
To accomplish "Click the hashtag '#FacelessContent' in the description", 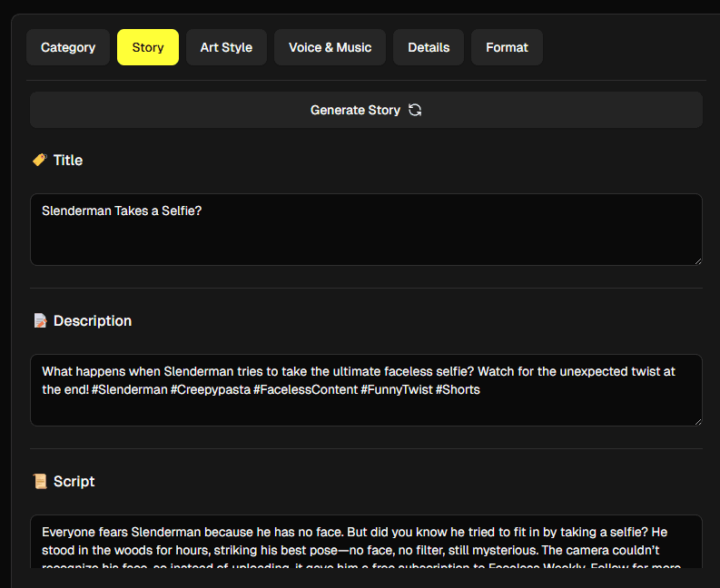I will point(305,389).
